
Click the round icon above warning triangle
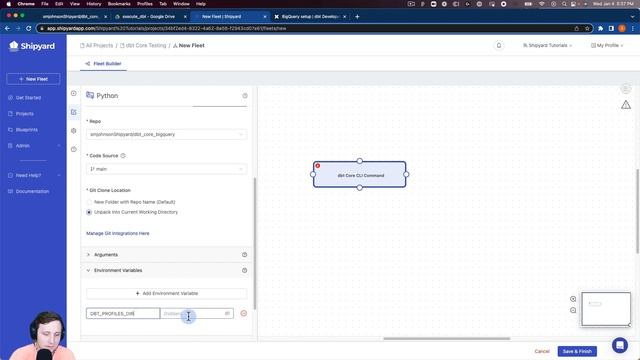626,89
